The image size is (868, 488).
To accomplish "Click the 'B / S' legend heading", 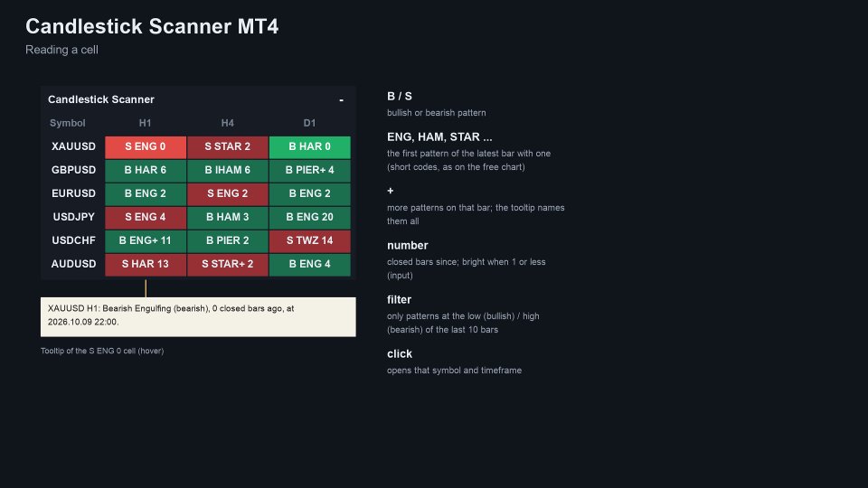I will point(400,97).
